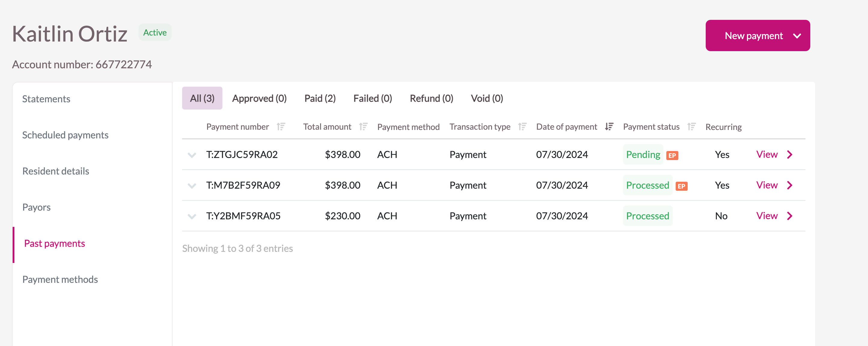Expand row T:ZTGJC59RA02 details

192,155
